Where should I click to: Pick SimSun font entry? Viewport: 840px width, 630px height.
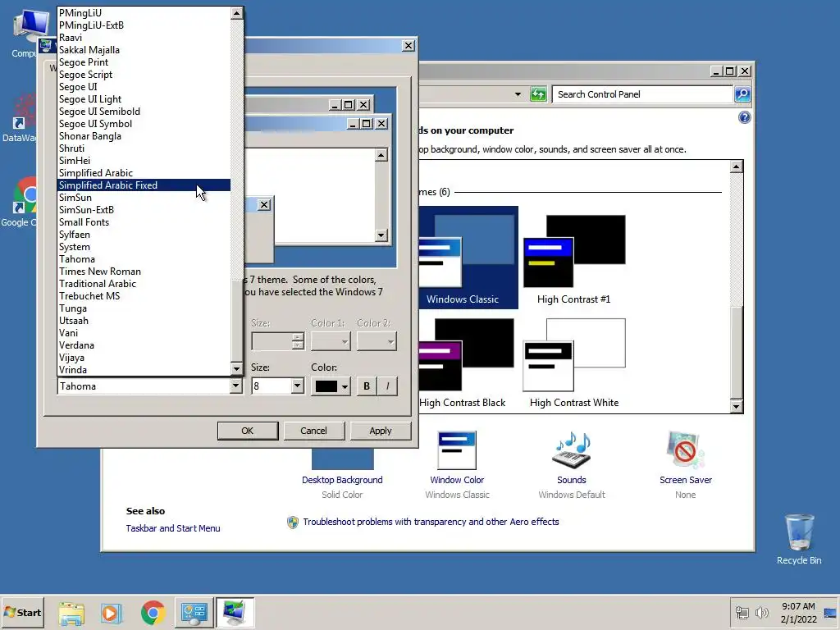tap(144, 198)
